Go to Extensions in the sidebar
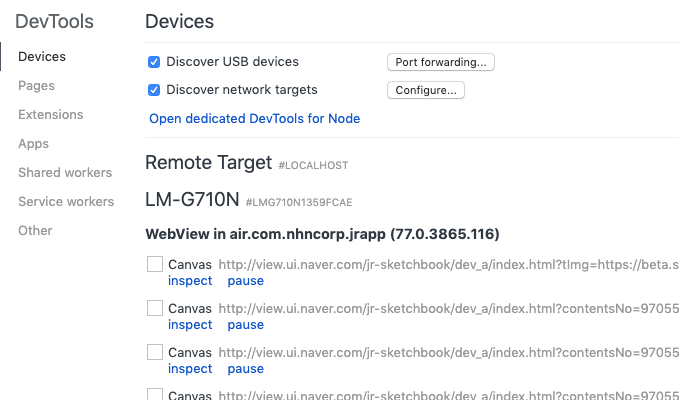 pyautogui.click(x=51, y=115)
